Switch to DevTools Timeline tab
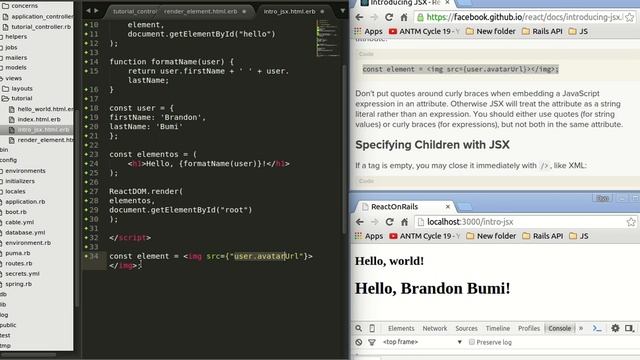 pyautogui.click(x=498, y=328)
